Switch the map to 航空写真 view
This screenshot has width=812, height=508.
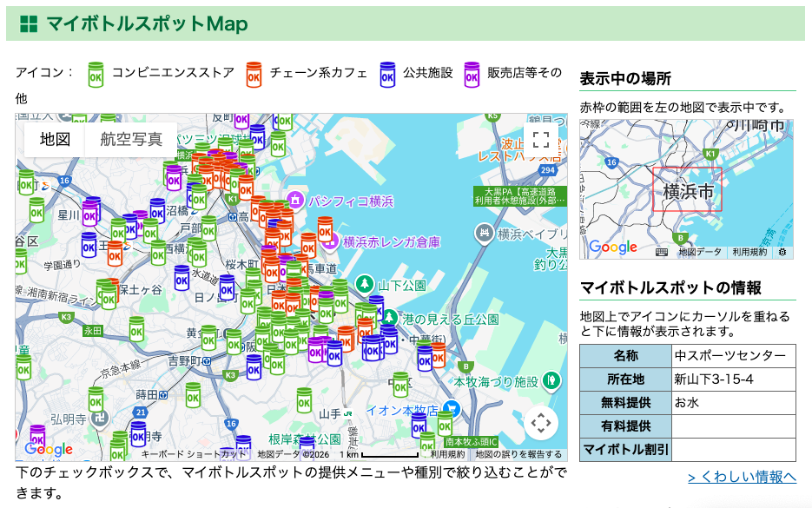pos(131,140)
